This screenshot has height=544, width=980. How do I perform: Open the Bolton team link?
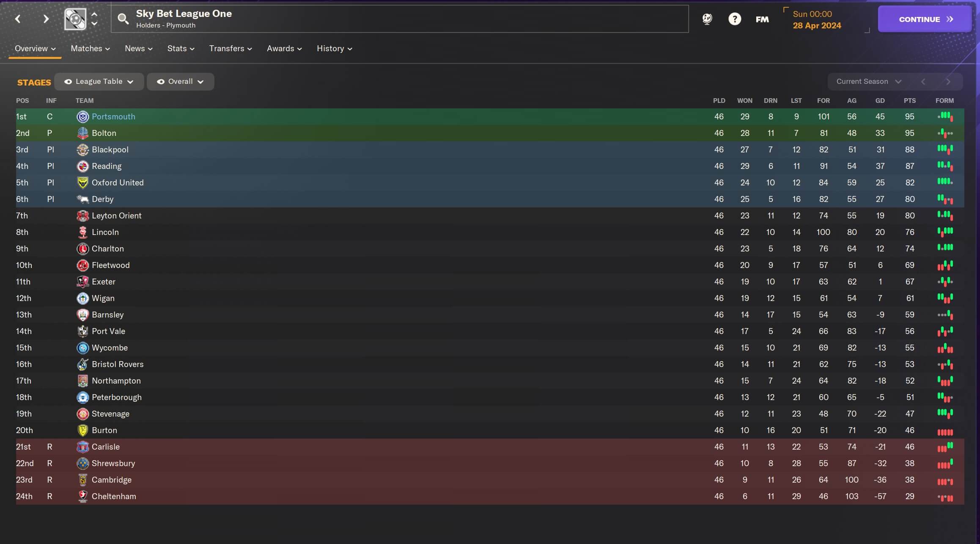[104, 133]
